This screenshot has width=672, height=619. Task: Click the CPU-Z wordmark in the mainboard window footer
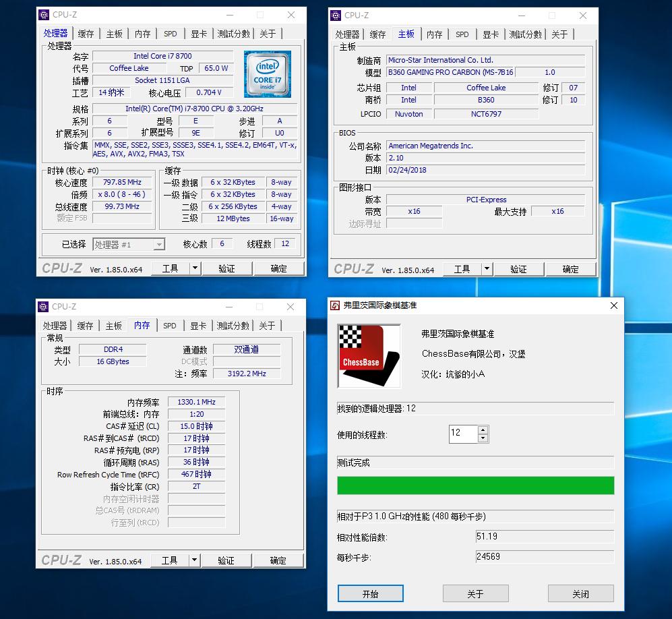tap(354, 268)
